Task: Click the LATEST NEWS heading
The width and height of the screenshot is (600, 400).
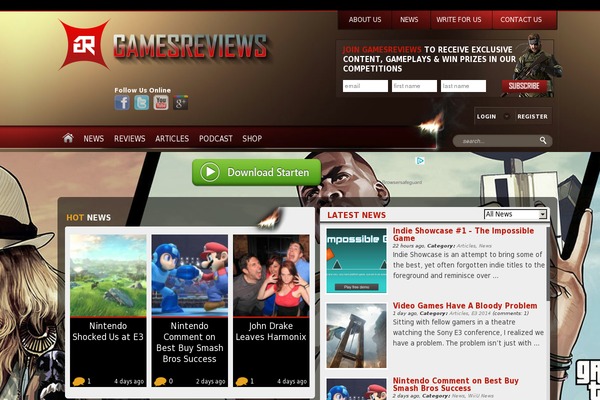Action: (357, 215)
